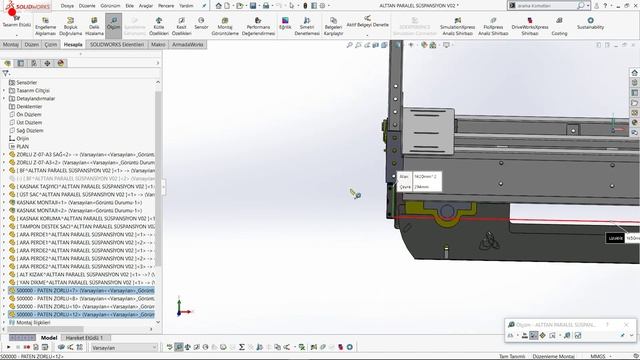Open the ConfigurationManager tab icon

pyautogui.click(x=34, y=63)
